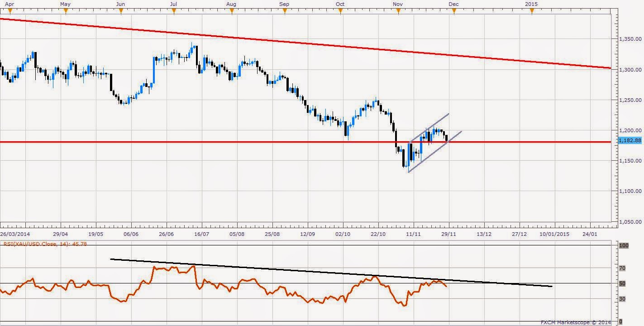644x326 pixels.
Task: Select the black RSI trendline
Action: [x=331, y=273]
